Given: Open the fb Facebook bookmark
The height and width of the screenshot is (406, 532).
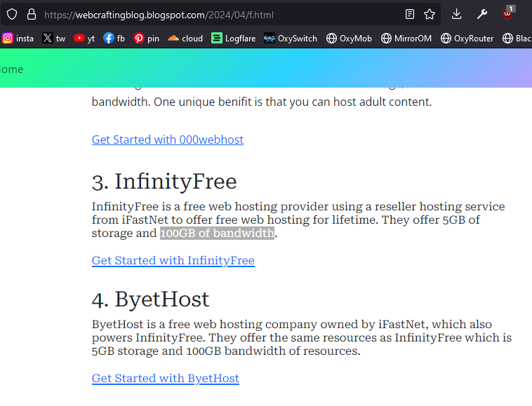Looking at the screenshot, I should tap(114, 39).
